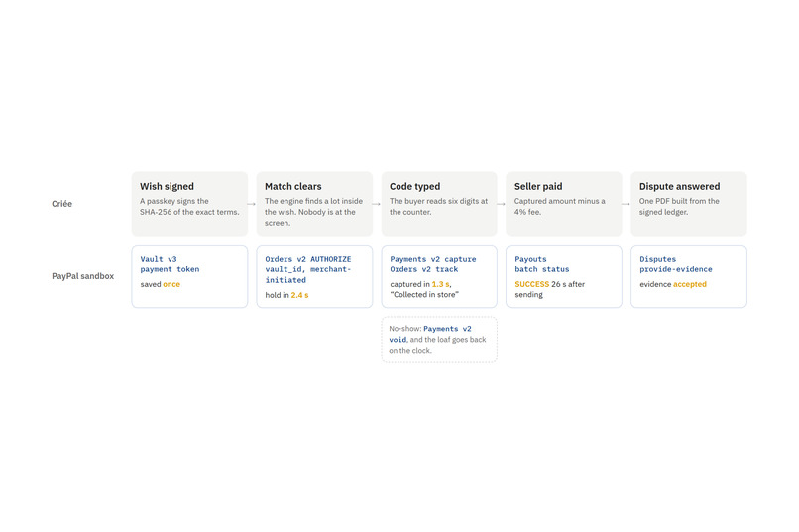Click the highlighted "1.3 s" capture time
Viewport: 799px width, 532px height.
coord(440,284)
